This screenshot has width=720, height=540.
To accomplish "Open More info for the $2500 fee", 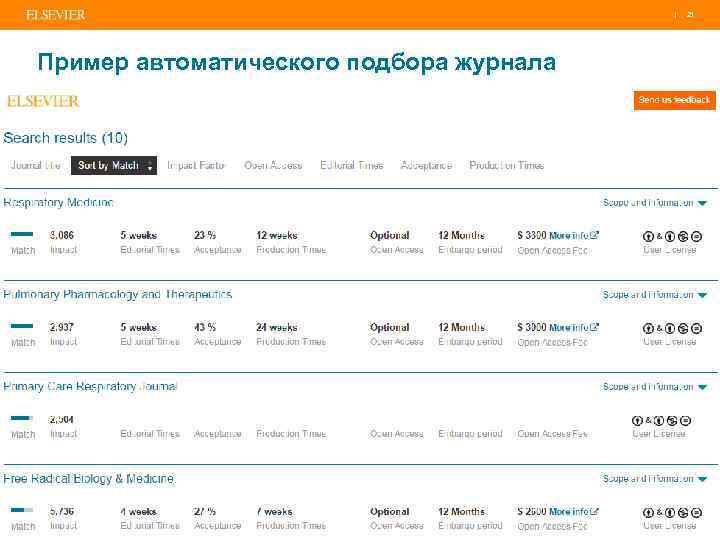I will (574, 512).
